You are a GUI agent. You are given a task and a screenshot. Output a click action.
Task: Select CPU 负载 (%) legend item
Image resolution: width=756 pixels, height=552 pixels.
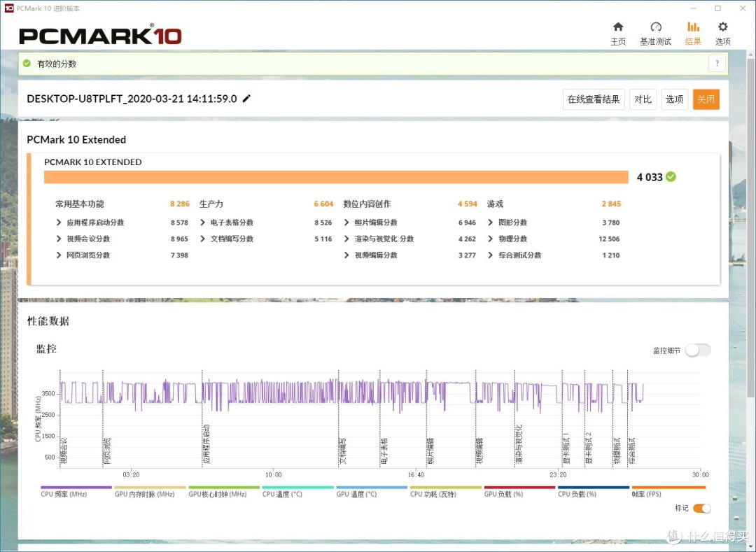pos(593,492)
